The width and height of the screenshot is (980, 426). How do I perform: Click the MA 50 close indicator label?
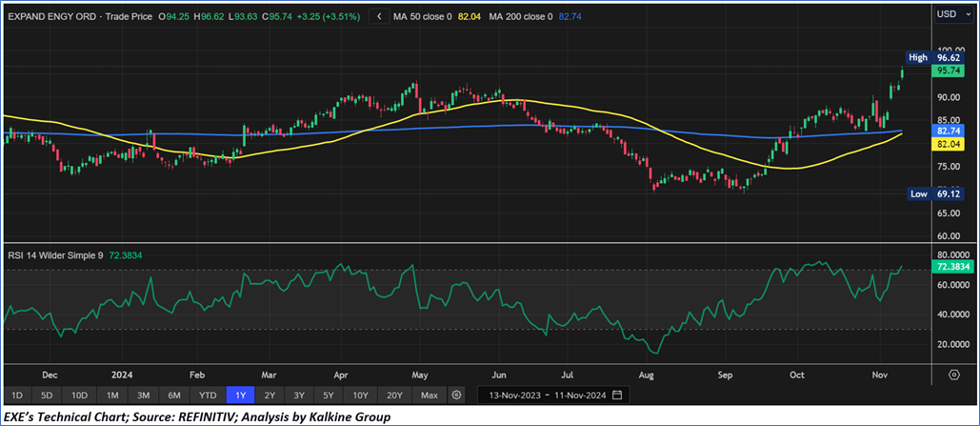426,16
